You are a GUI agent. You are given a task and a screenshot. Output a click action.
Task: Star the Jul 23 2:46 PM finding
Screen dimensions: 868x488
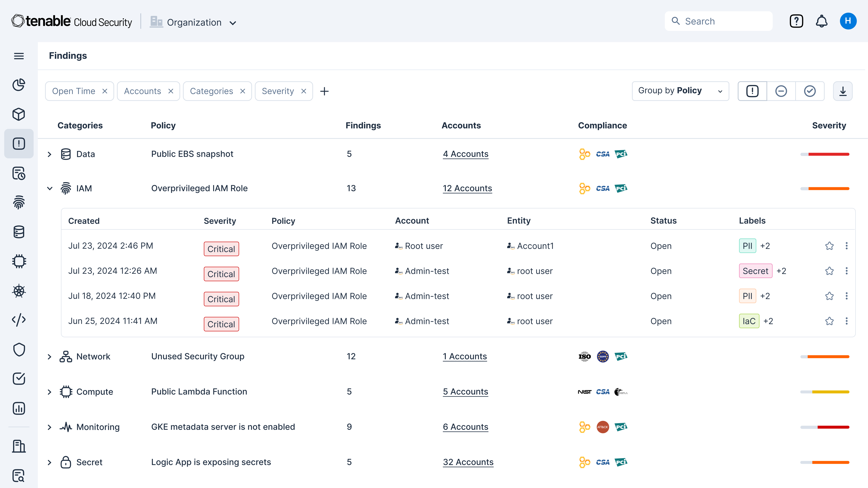click(x=829, y=246)
